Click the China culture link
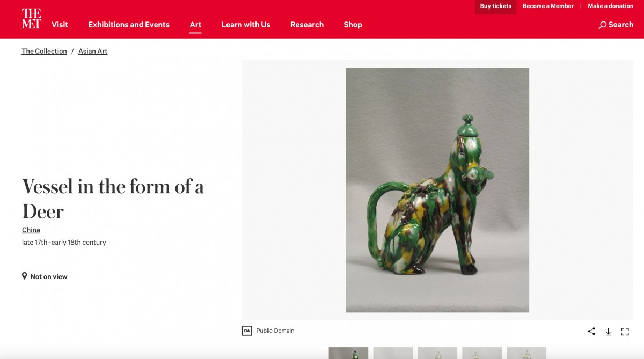 [x=31, y=230]
